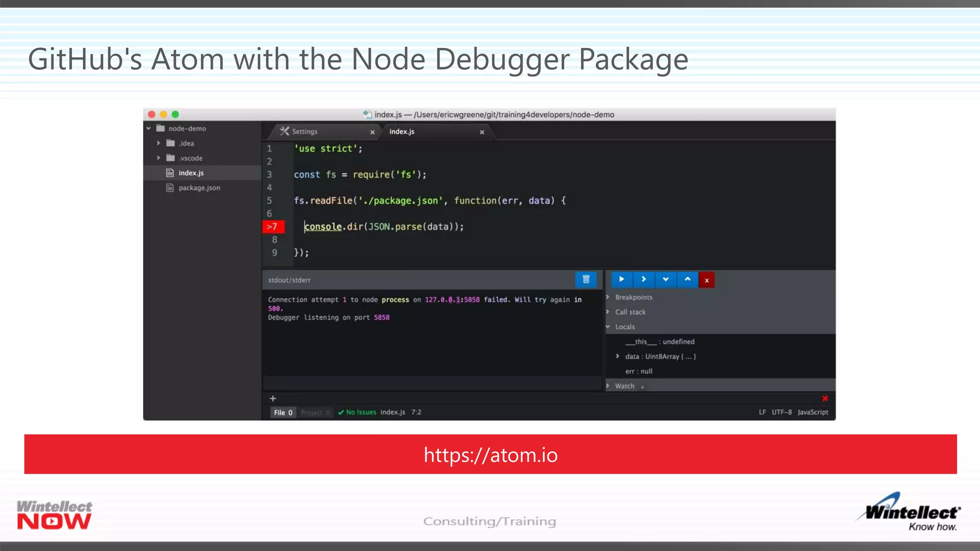Click the index.js file icon in tree

170,173
